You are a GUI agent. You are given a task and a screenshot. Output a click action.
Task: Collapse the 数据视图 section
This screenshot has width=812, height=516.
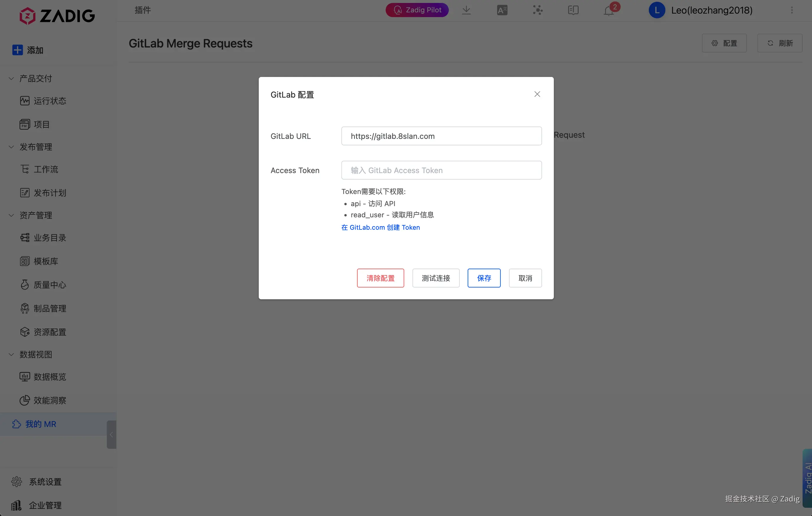[x=11, y=354]
